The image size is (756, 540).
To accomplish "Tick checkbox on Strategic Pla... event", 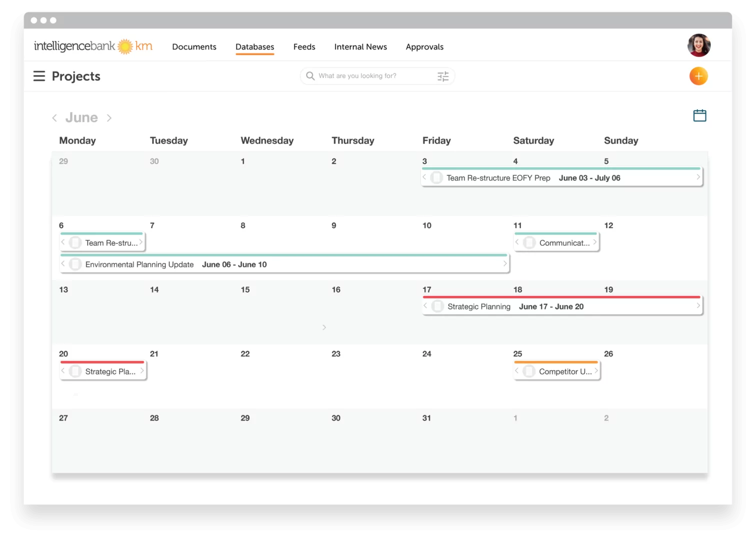I will pyautogui.click(x=76, y=371).
